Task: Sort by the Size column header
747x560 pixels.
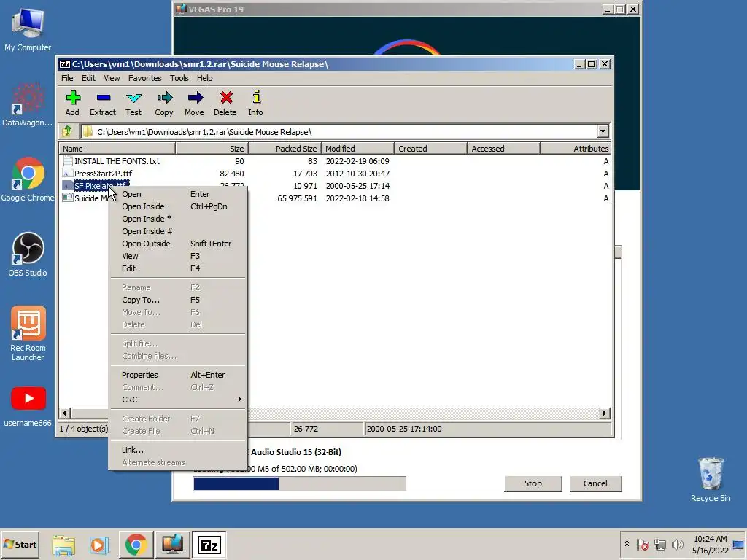Action: tap(212, 149)
